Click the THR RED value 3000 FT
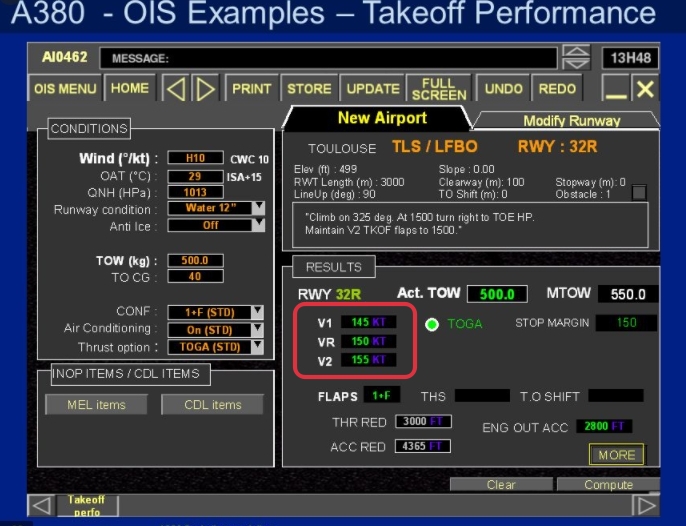The image size is (686, 526). click(423, 421)
